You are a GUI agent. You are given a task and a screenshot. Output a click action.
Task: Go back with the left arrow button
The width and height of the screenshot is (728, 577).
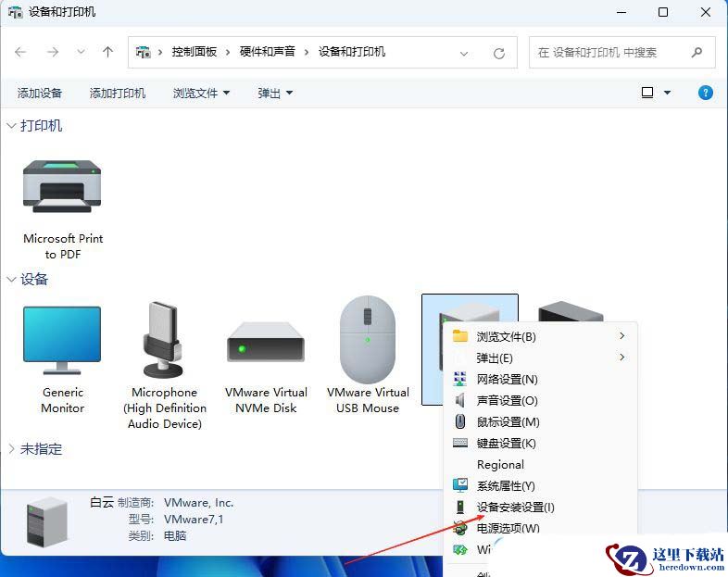20,52
